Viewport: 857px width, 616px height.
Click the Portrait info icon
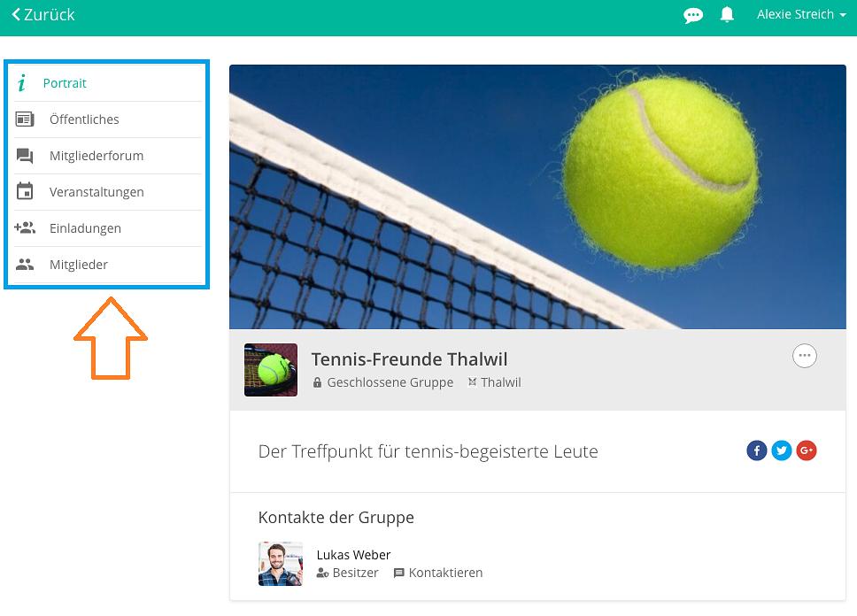tap(21, 83)
